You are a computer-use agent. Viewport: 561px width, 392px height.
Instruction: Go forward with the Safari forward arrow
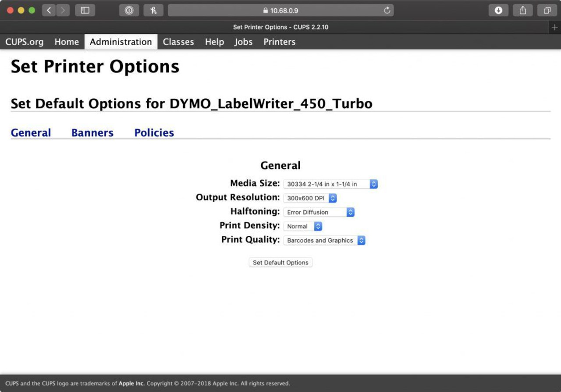pyautogui.click(x=63, y=11)
